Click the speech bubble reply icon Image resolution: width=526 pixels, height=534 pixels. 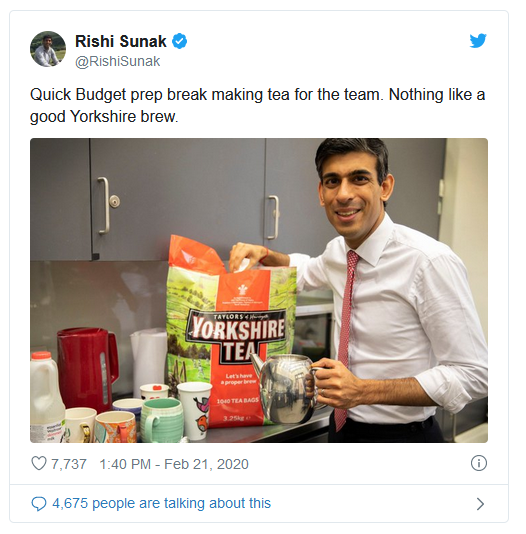click(38, 503)
